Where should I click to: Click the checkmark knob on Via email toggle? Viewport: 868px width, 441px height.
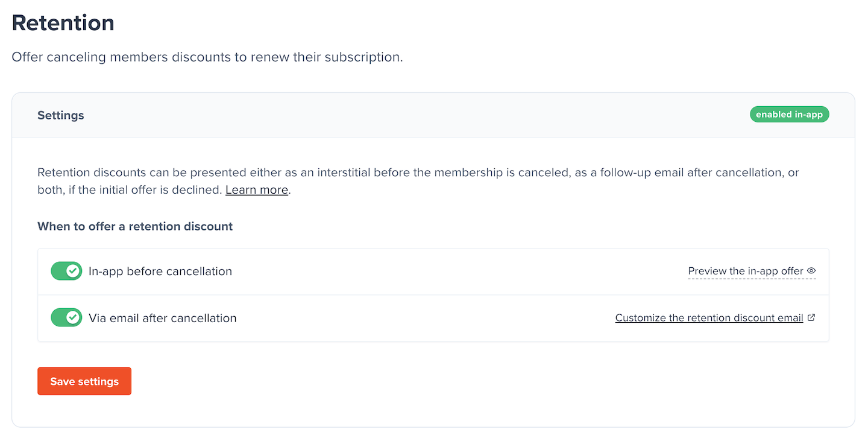click(x=73, y=317)
